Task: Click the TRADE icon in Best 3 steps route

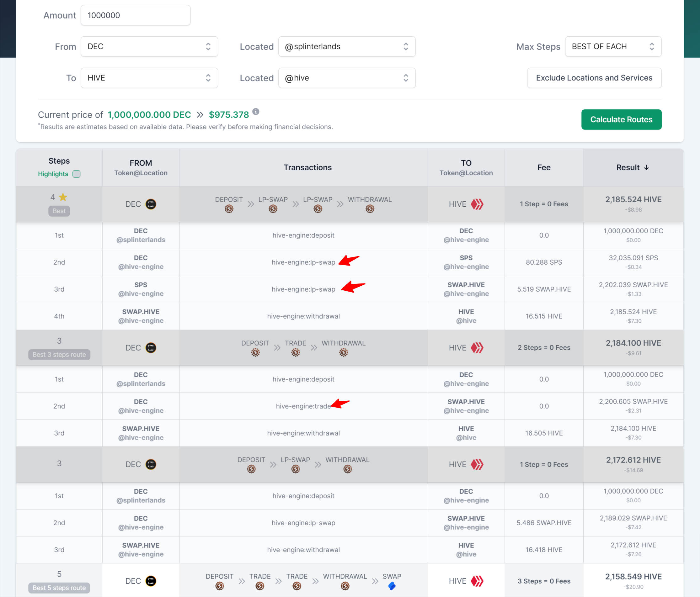Action: point(296,352)
